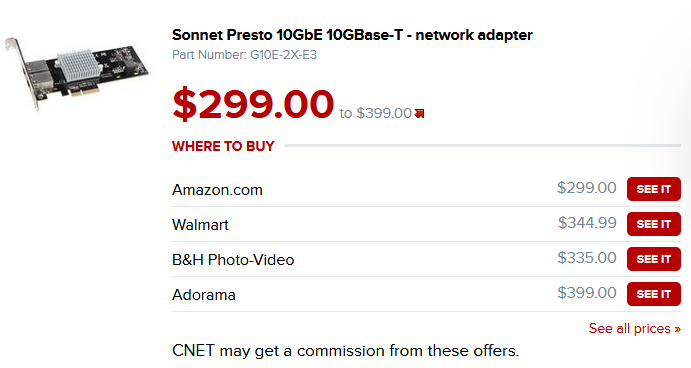Open the network adapter product image
This screenshot has width=691, height=368.
tap(77, 73)
